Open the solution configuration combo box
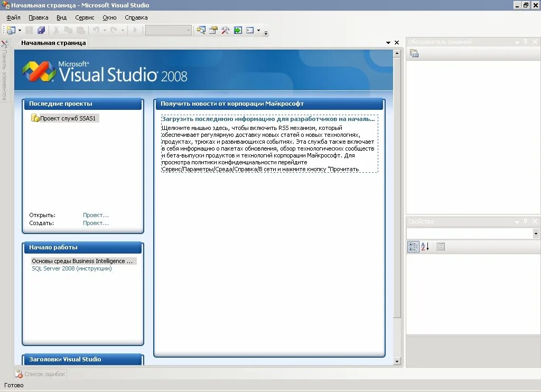 click(169, 30)
